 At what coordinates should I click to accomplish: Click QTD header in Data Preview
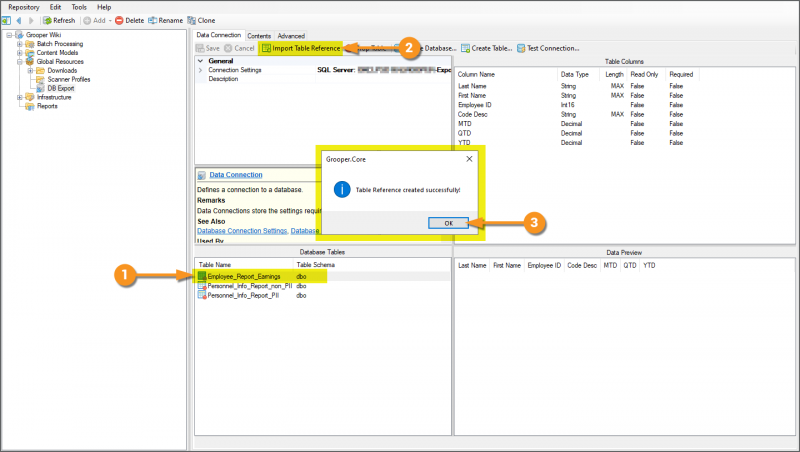point(630,266)
